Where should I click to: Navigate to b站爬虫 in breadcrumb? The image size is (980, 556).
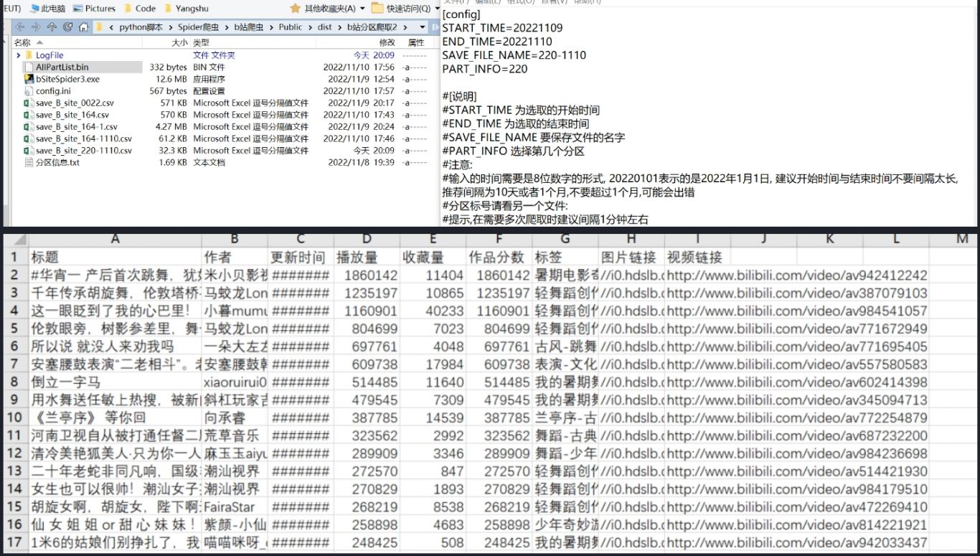tap(249, 27)
